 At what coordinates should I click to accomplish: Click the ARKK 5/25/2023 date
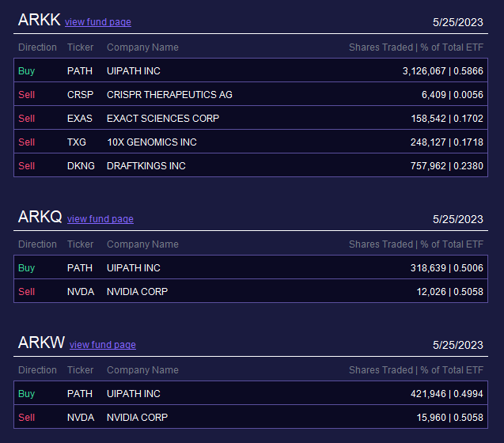457,22
